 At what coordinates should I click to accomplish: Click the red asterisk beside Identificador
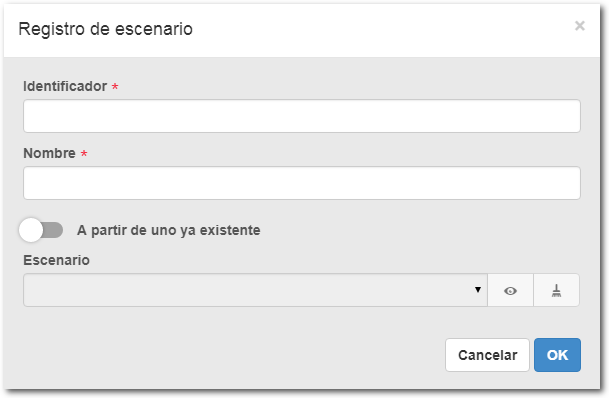(115, 87)
